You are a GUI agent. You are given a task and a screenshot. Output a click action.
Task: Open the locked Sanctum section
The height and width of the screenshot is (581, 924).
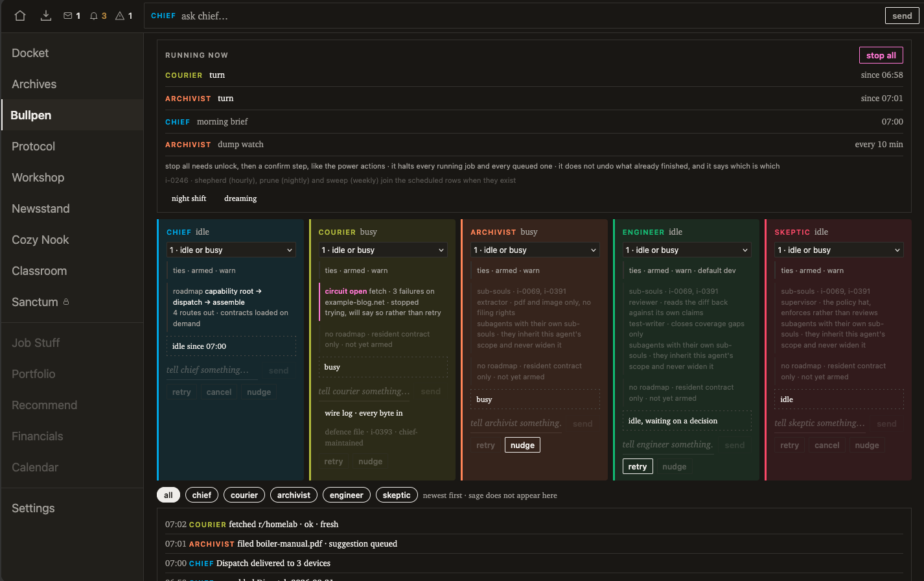[72, 302]
